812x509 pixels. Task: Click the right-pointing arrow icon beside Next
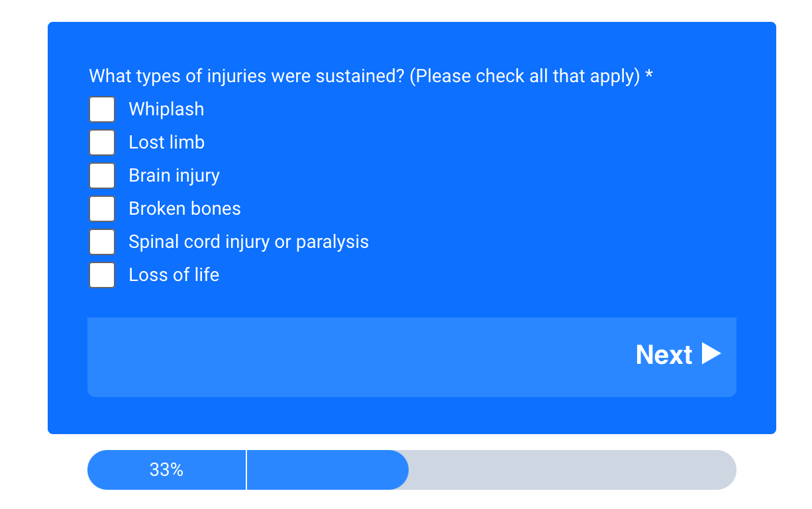pos(711,354)
